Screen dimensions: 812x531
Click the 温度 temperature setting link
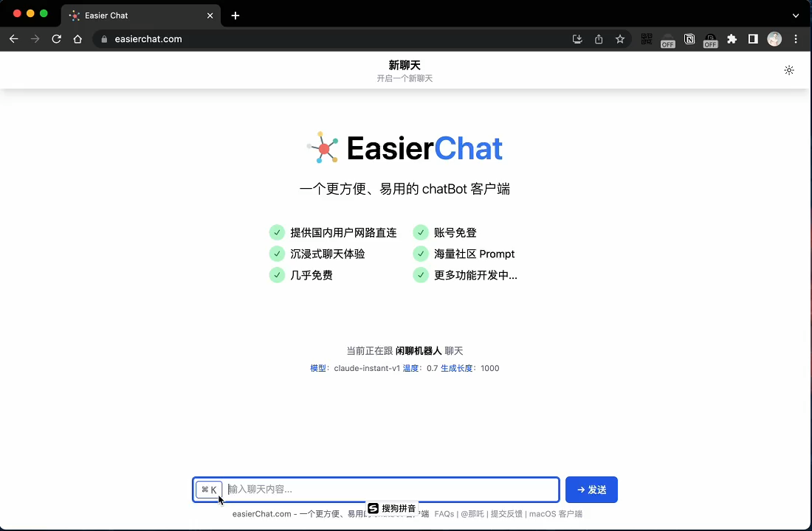point(410,369)
